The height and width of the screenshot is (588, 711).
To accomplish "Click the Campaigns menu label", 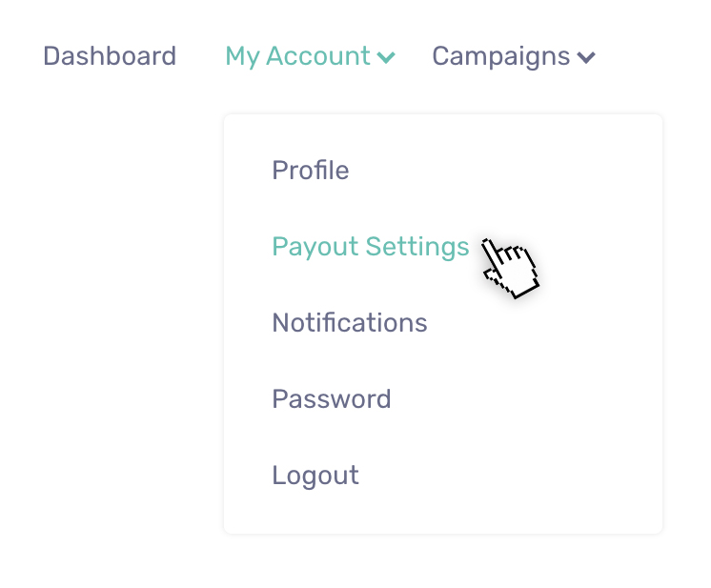I will tap(500, 57).
